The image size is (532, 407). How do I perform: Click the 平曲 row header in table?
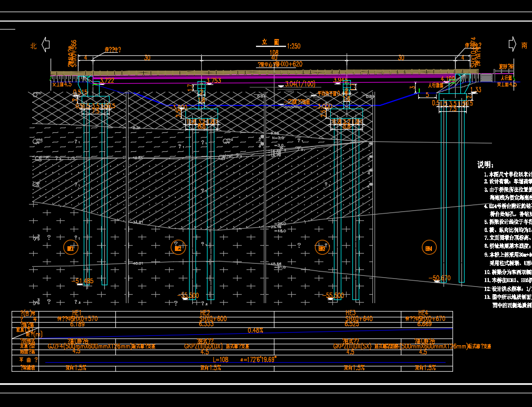pos(28,360)
